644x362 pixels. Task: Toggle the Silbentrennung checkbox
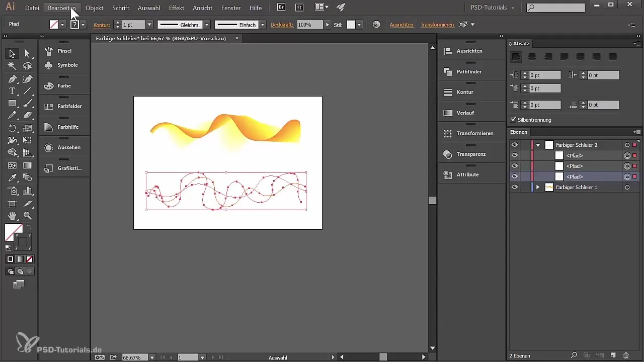[x=513, y=120]
